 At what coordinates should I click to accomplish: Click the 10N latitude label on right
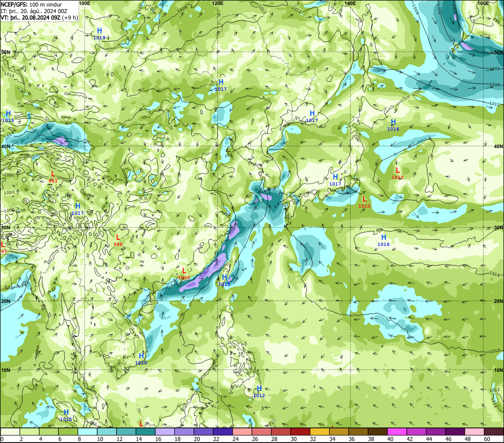(498, 370)
